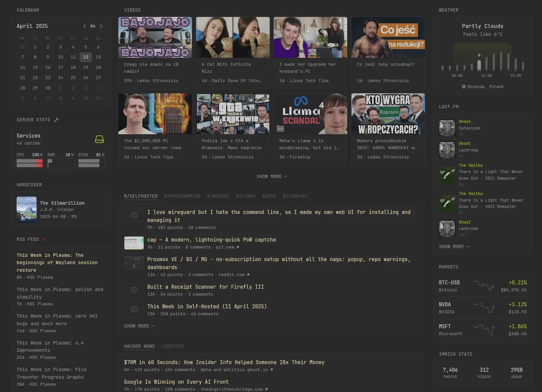Click the DISK usage bar
The width and height of the screenshot is (542, 392).
(91, 163)
